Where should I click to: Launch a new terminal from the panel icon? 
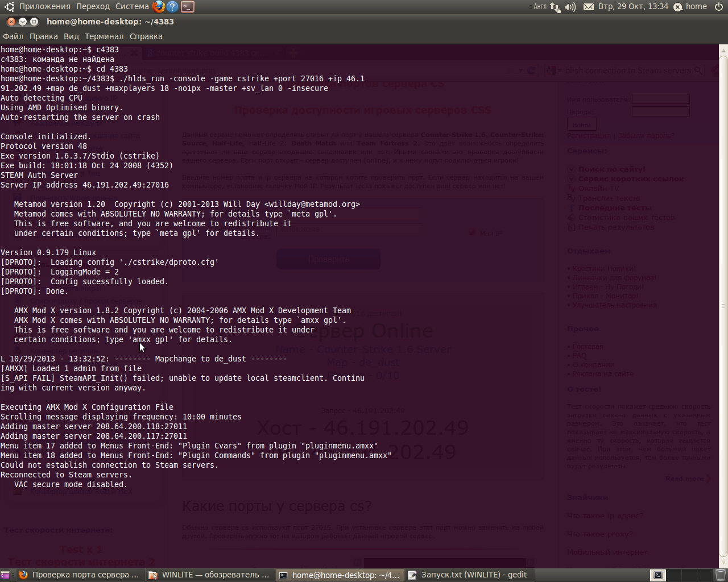(188, 7)
